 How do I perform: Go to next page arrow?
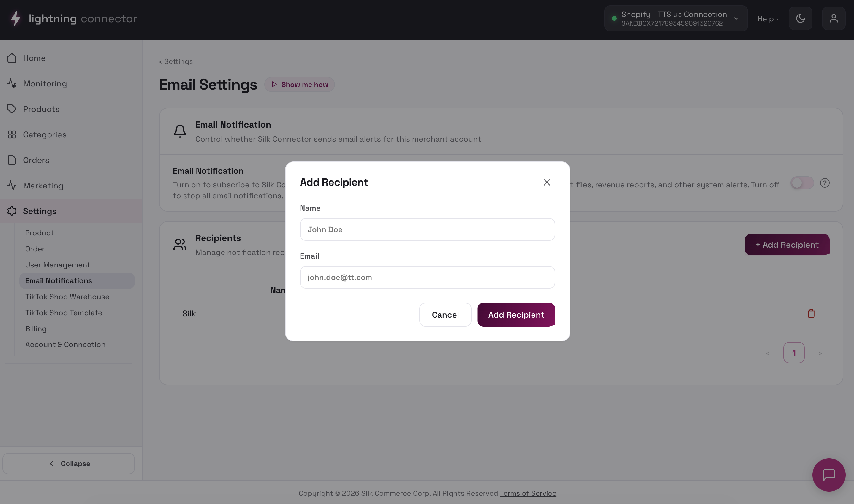(x=820, y=354)
